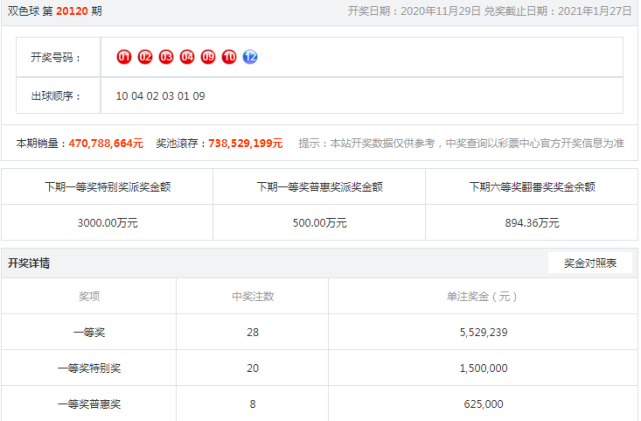Click the 一等奖特别奖 row label

(x=89, y=368)
